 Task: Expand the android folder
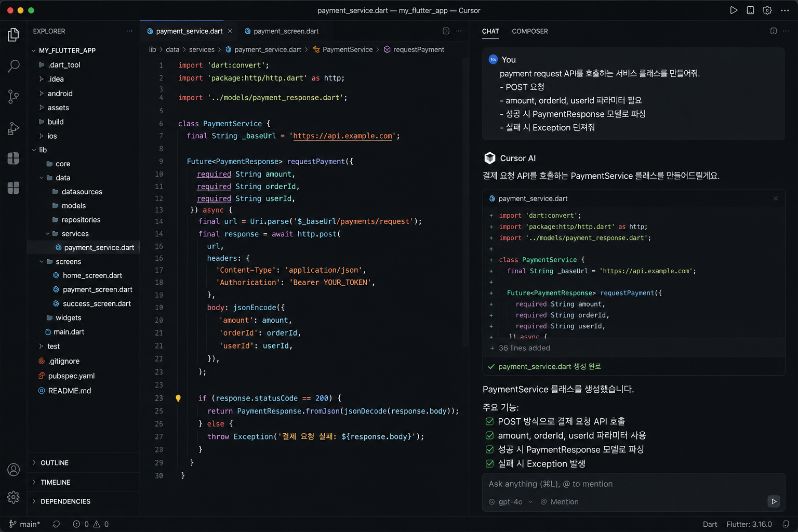(42, 94)
